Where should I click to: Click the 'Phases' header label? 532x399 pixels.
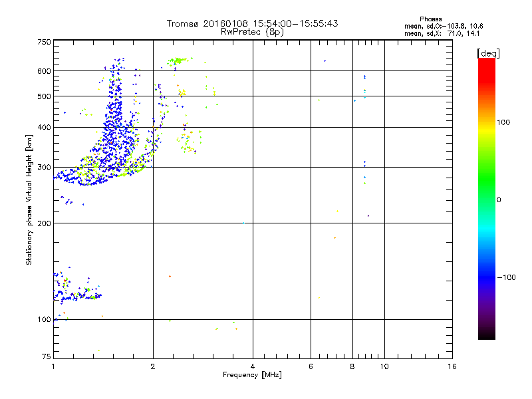430,19
